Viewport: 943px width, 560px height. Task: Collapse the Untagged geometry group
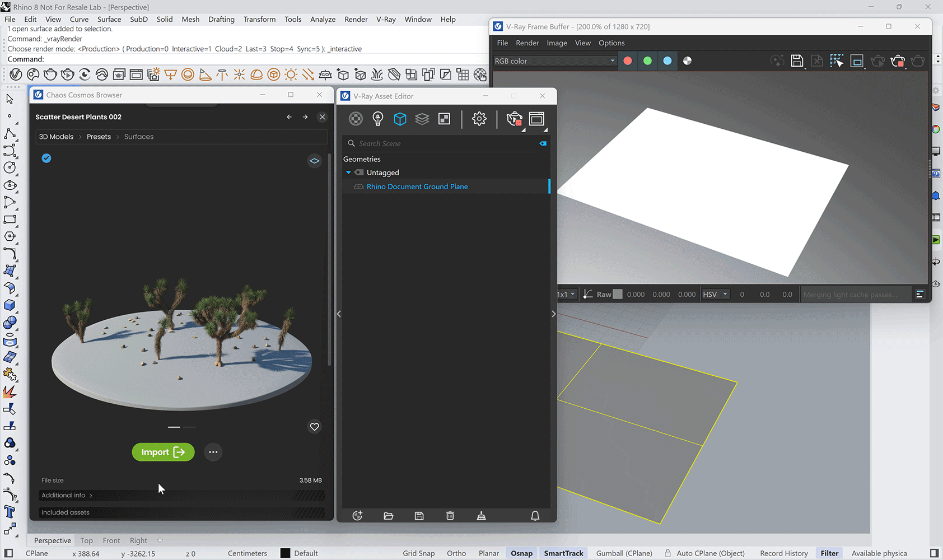click(x=348, y=172)
